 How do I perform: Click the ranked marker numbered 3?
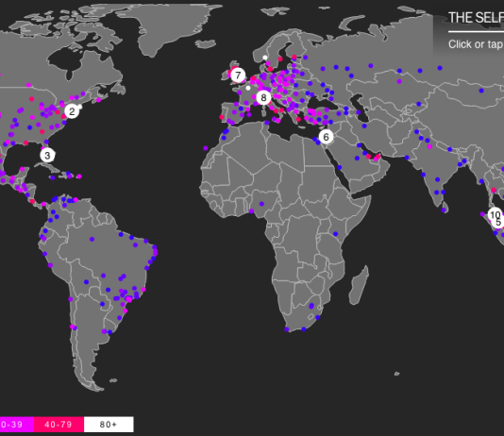pyautogui.click(x=47, y=155)
